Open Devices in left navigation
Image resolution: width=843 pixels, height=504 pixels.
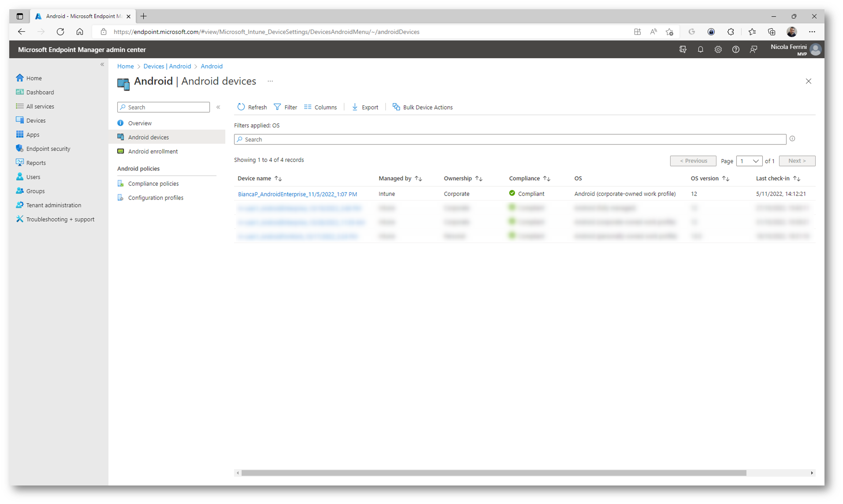[31, 120]
